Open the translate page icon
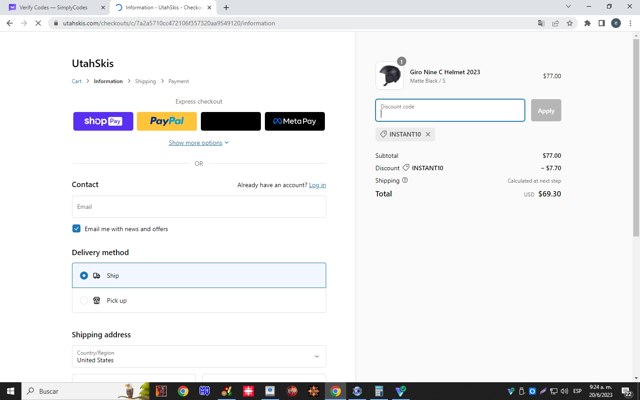 (541, 23)
